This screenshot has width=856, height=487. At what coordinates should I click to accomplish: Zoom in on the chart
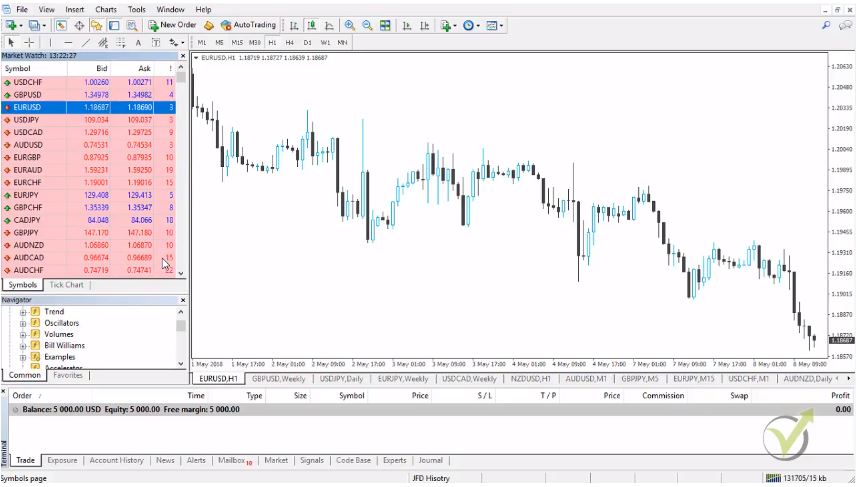point(349,25)
